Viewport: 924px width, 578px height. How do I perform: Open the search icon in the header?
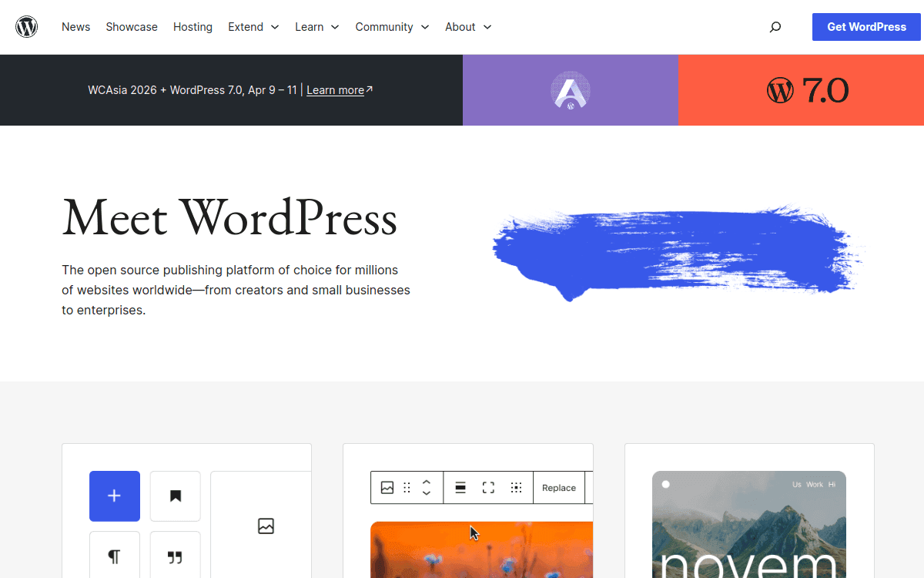coord(775,26)
